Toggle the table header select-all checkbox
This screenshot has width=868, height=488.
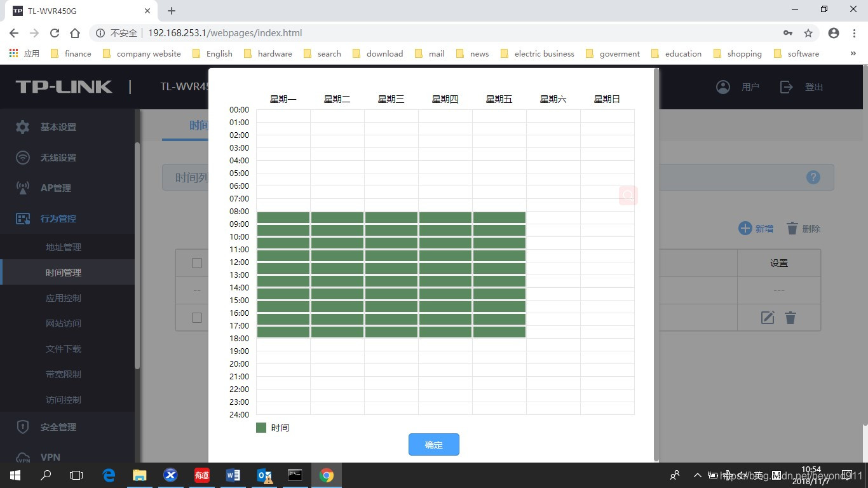[x=197, y=263]
